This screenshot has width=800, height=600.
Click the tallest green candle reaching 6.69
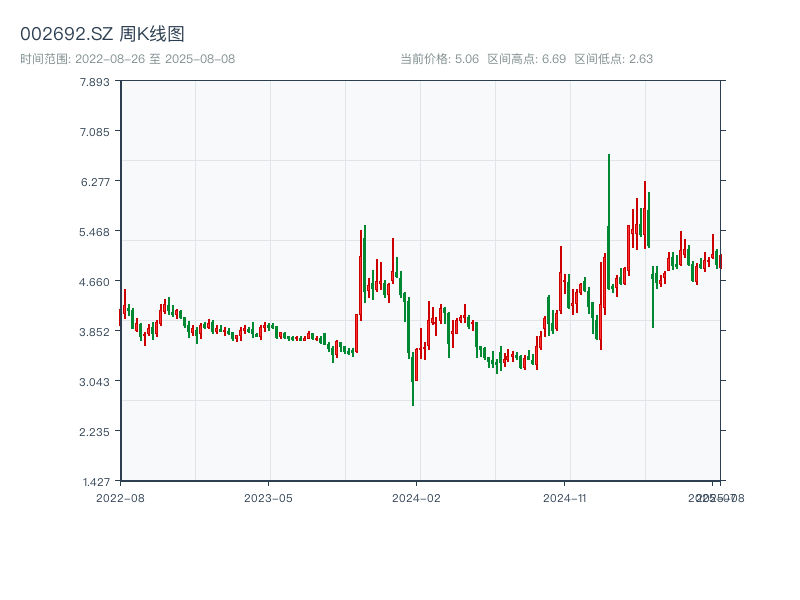point(609,221)
